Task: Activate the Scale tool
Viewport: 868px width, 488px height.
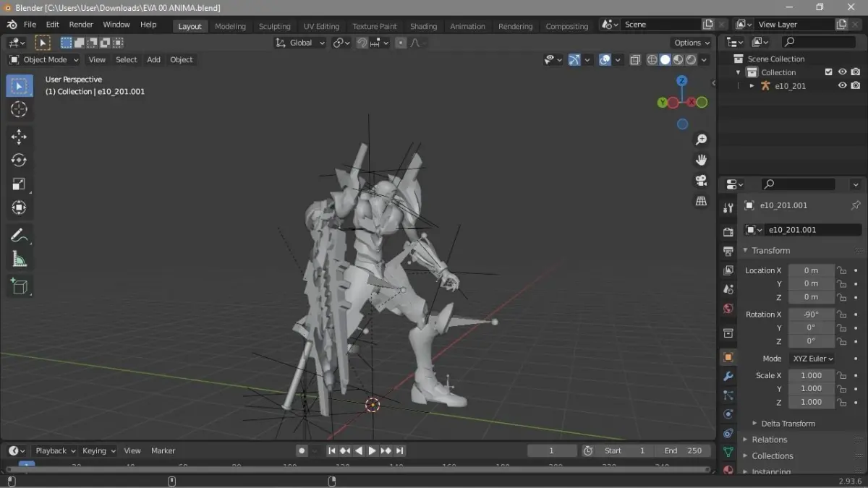Action: click(20, 184)
